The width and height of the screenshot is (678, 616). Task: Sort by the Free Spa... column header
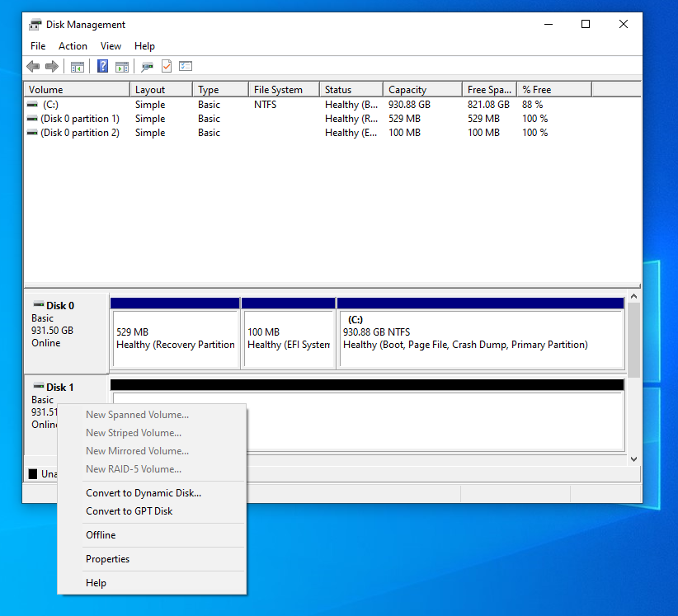coord(489,90)
